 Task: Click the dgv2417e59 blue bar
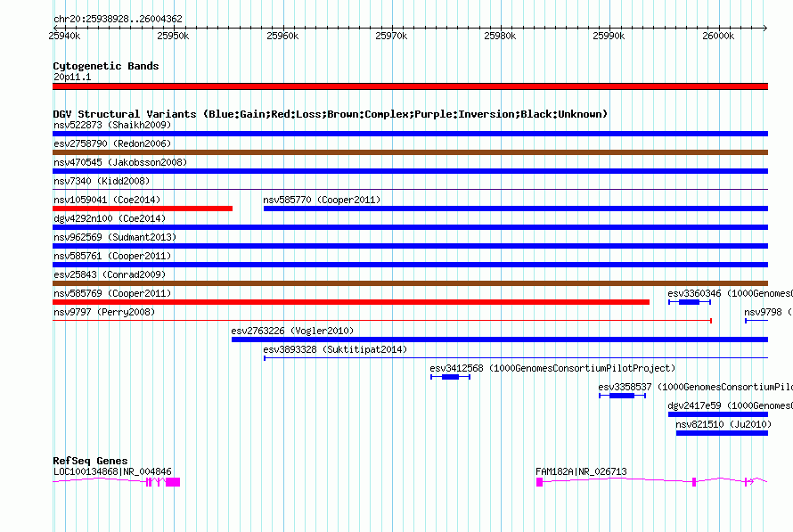click(x=718, y=414)
